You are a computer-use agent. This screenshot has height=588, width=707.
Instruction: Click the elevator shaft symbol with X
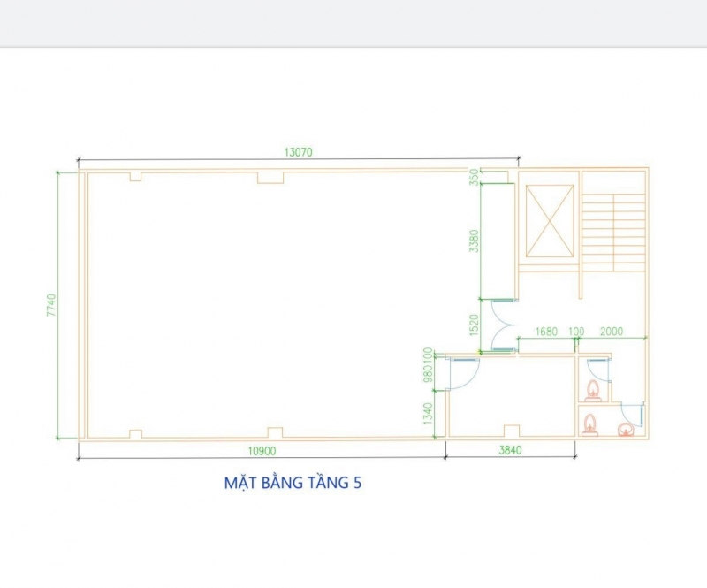[x=547, y=221]
